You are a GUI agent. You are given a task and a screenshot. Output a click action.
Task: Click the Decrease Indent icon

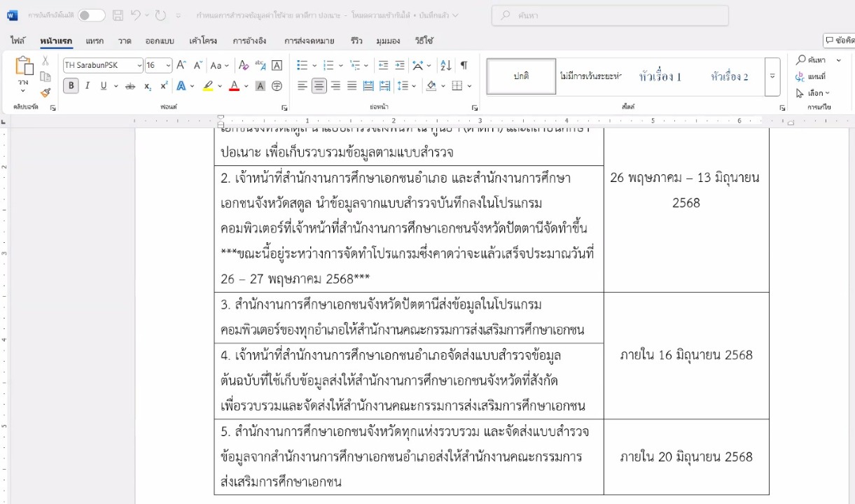(383, 65)
